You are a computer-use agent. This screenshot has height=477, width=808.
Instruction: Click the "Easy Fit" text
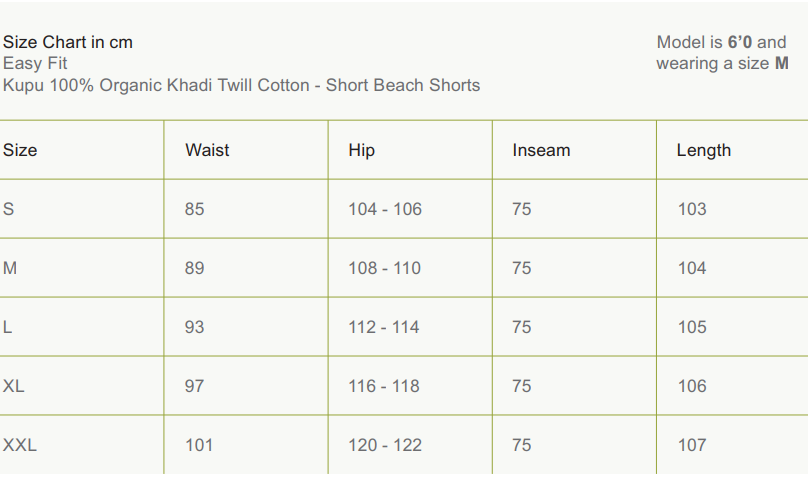(35, 63)
